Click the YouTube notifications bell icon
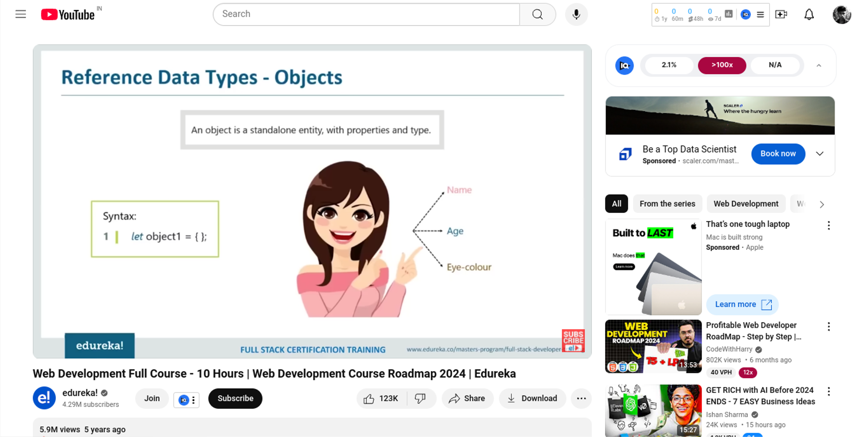This screenshot has width=868, height=437. (809, 14)
